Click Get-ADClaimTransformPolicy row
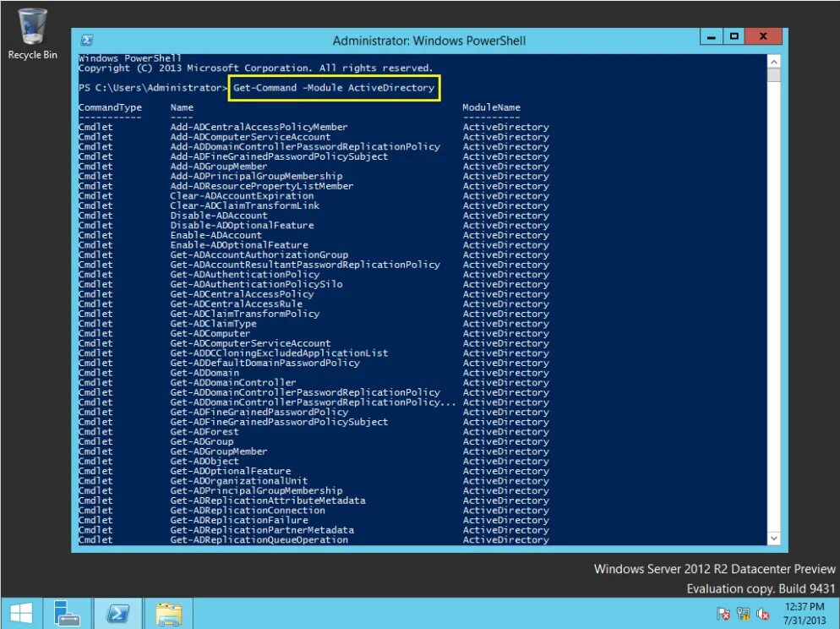The image size is (840, 629). (314, 314)
